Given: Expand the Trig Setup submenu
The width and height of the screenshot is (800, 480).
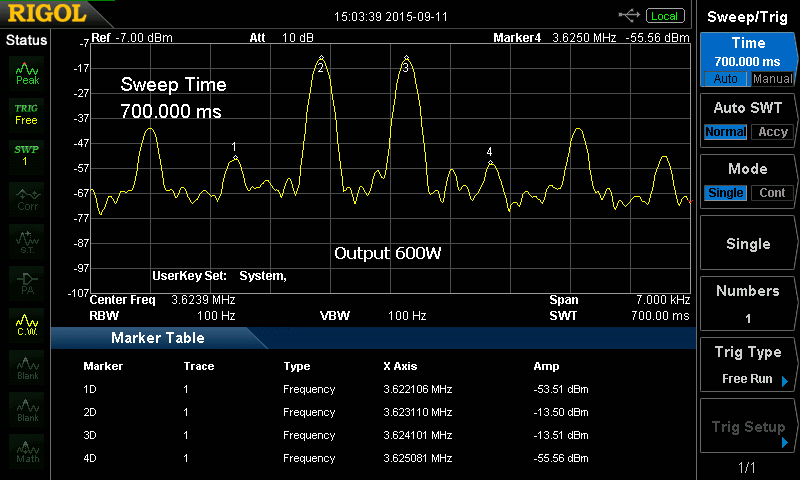Looking at the screenshot, I should [785, 441].
